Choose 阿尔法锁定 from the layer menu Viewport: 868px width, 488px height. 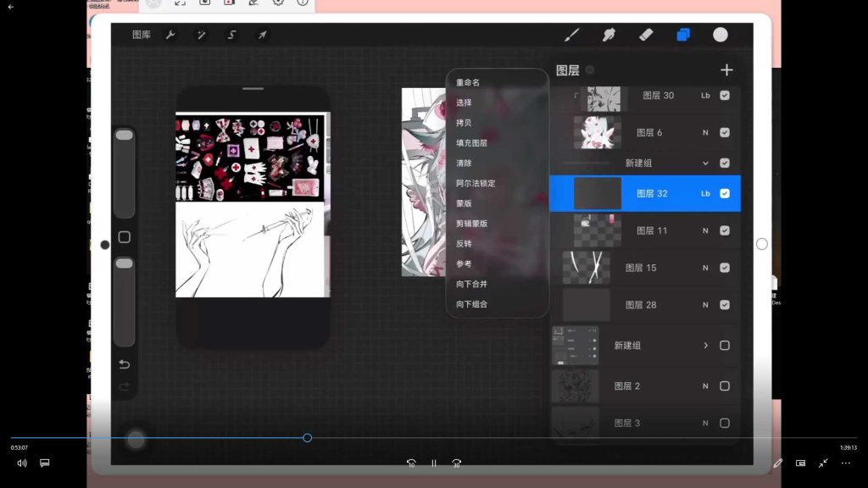[x=476, y=183]
